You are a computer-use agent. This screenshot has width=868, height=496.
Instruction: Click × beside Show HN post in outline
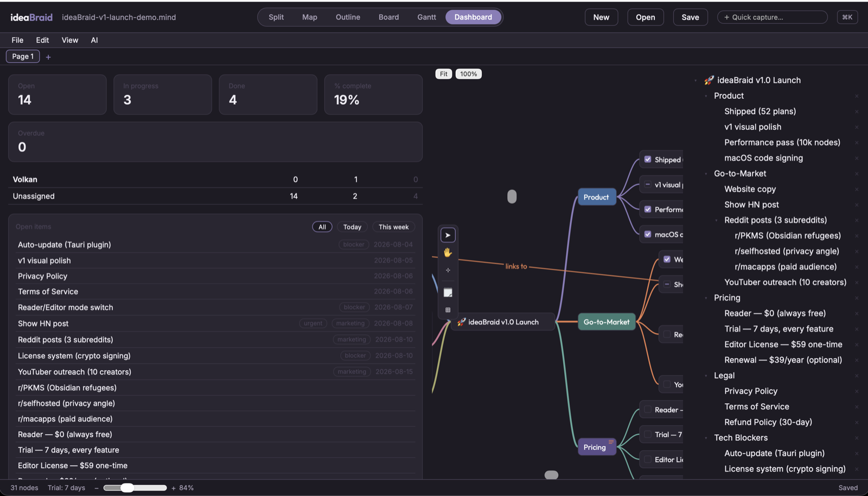[857, 205]
